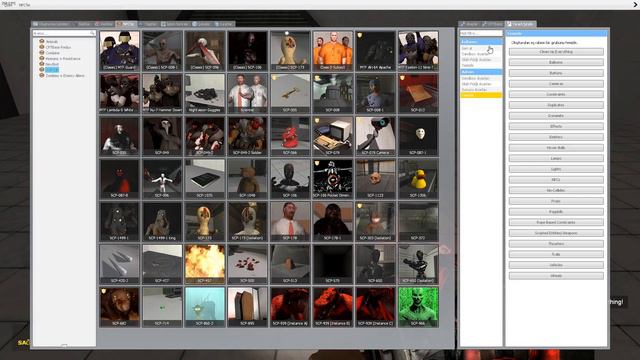The image size is (640, 360).
Task: Pick the SCP-1499-1 King thumbnail
Action: point(162,221)
